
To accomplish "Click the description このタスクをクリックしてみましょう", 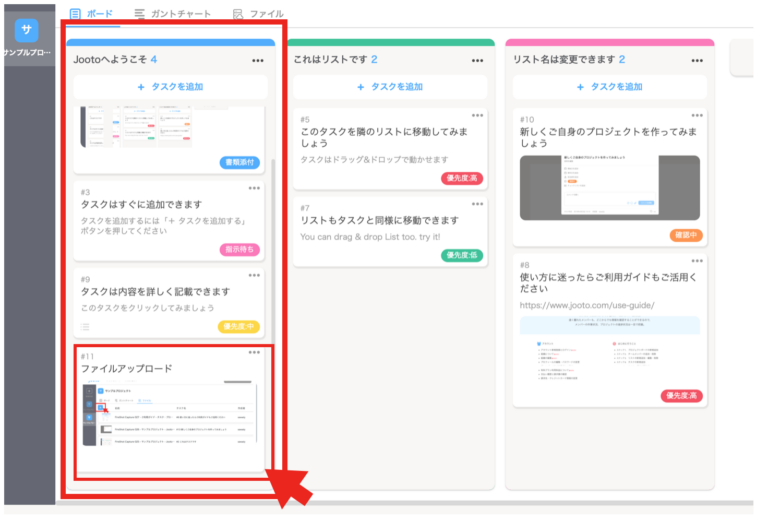I will click(x=147, y=308).
